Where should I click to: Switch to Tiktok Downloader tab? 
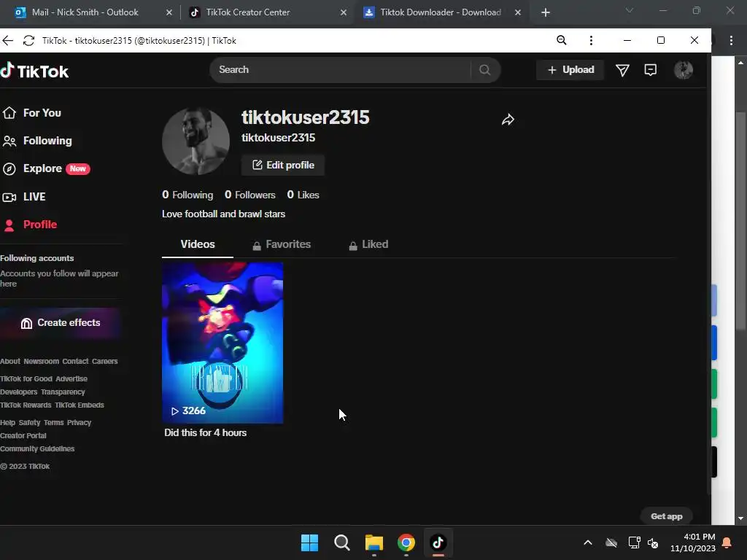tap(441, 12)
